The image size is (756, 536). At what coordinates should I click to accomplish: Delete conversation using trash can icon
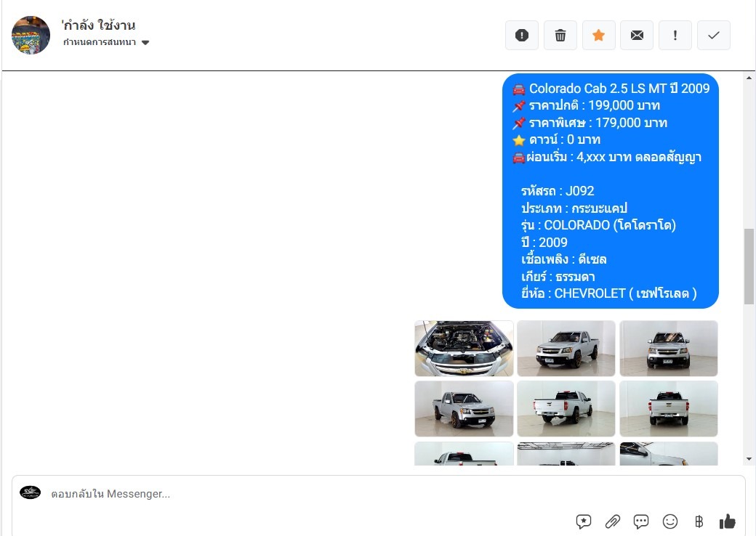pos(560,35)
